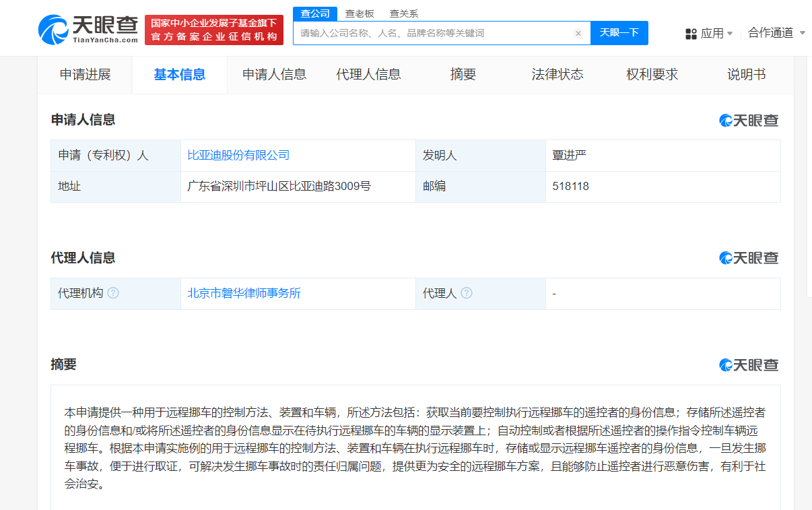Viewport: 812px width, 510px height.
Task: Open the 申请进展 tab
Action: 84,74
